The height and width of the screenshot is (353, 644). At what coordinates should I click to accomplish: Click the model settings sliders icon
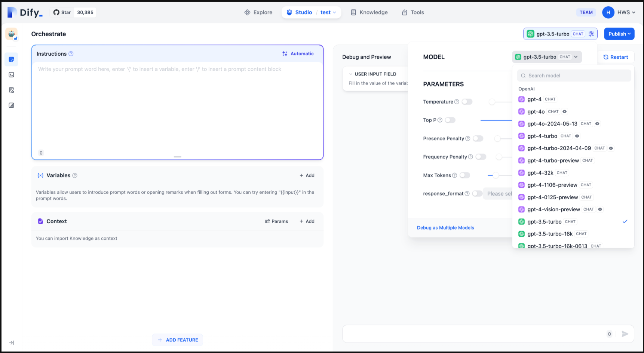pyautogui.click(x=591, y=34)
